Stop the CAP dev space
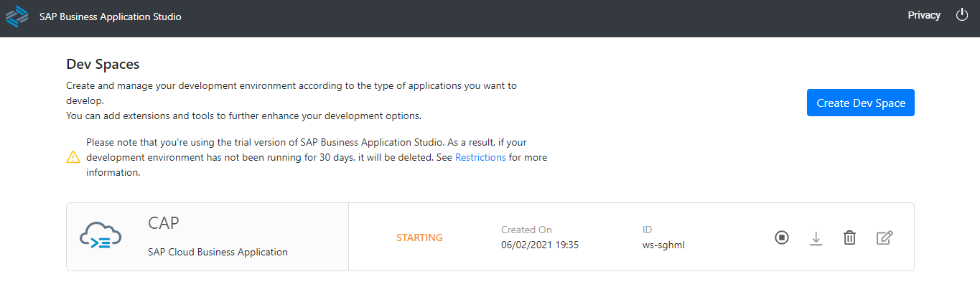Image resolution: width=980 pixels, height=292 pixels. [x=782, y=237]
